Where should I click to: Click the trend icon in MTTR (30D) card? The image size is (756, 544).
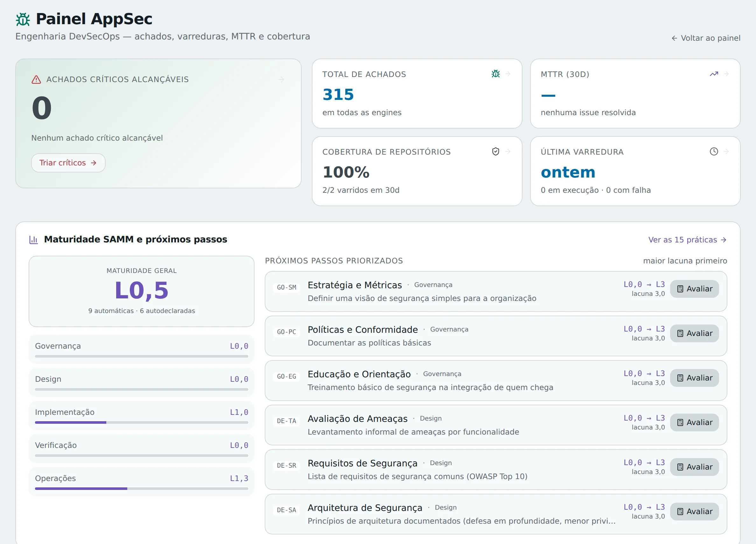pyautogui.click(x=714, y=74)
